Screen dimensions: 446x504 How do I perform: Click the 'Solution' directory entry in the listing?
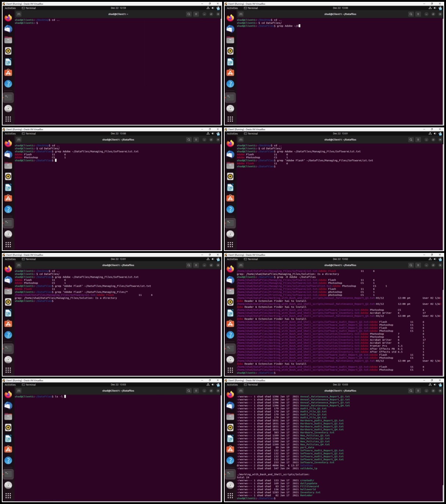click(x=307, y=465)
